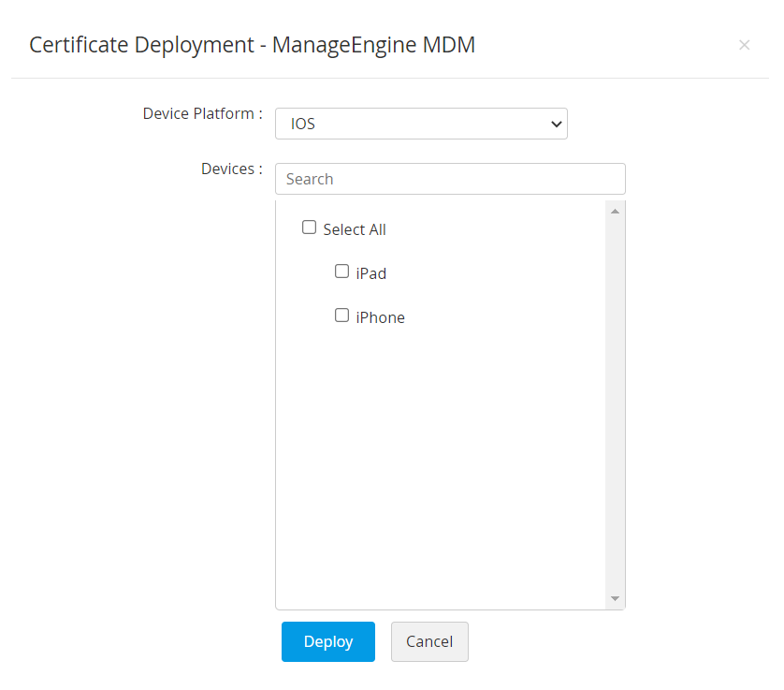Check the iPad device checkbox
Image resolution: width=784 pixels, height=690 pixels.
(342, 271)
